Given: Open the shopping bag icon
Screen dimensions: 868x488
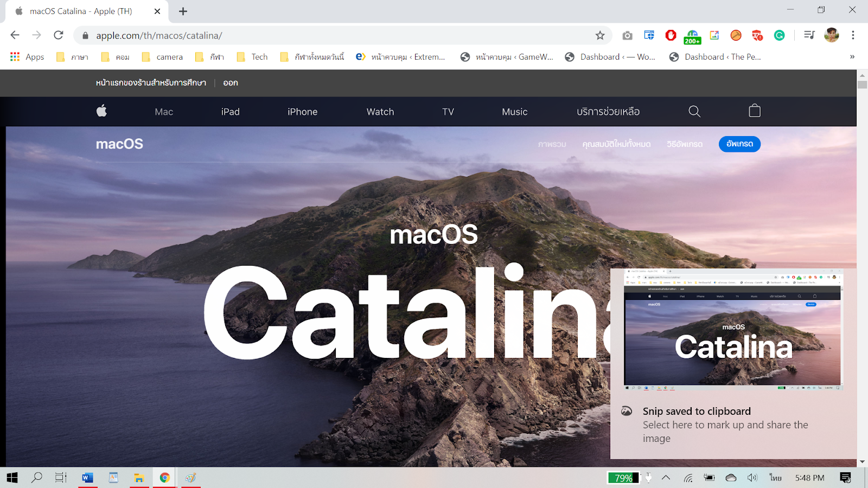Looking at the screenshot, I should click(755, 111).
